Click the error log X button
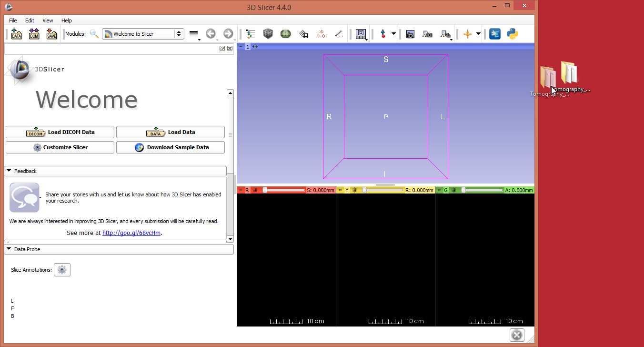The image size is (644, 347). 517,335
